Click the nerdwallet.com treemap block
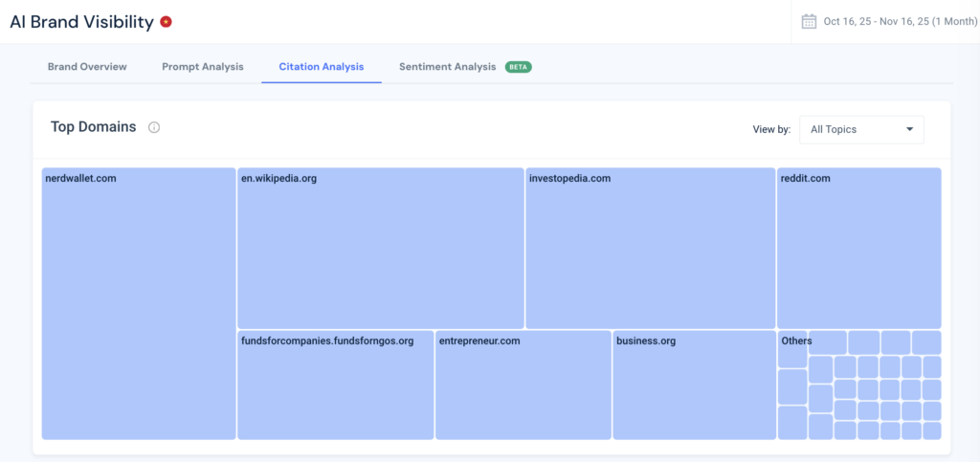 pos(139,304)
